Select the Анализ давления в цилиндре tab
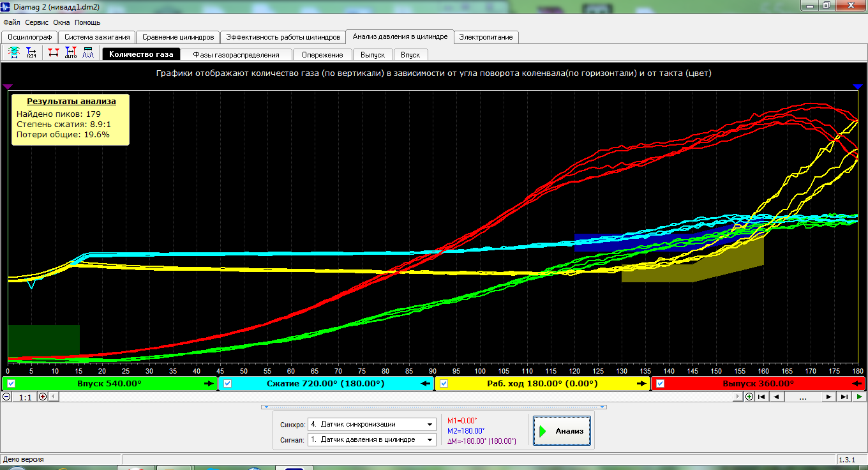Screen dimensions: 868x470 [x=400, y=36]
